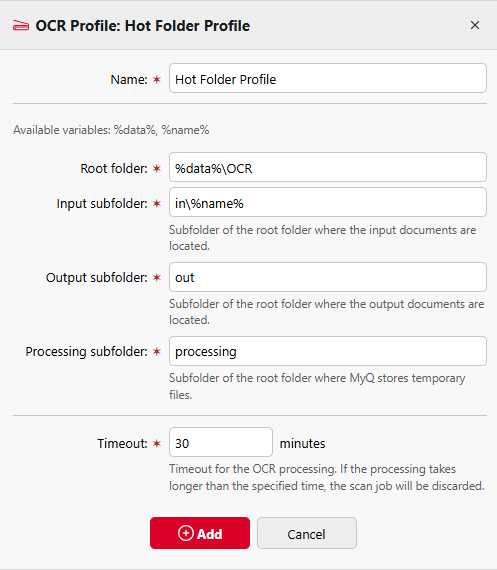
Task: Click the Timeout minutes field
Action: point(221,442)
